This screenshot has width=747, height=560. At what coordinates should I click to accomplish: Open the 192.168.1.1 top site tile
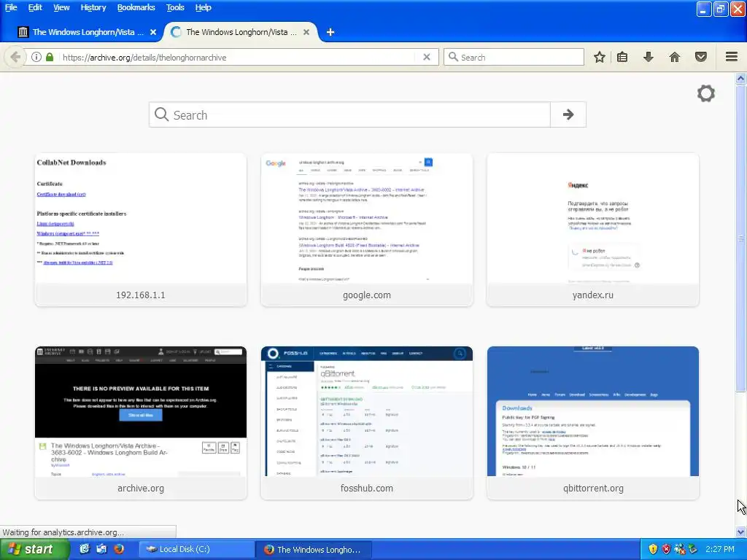(x=141, y=230)
